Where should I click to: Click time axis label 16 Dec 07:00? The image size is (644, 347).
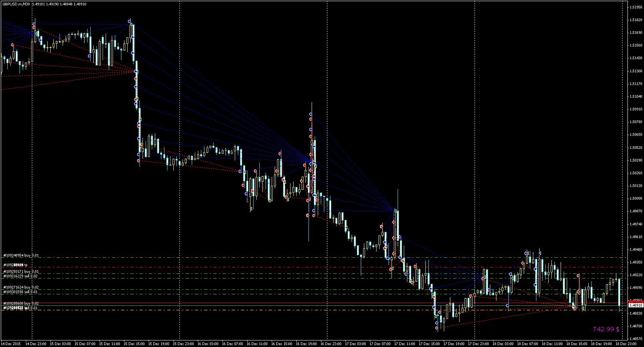tap(232, 344)
